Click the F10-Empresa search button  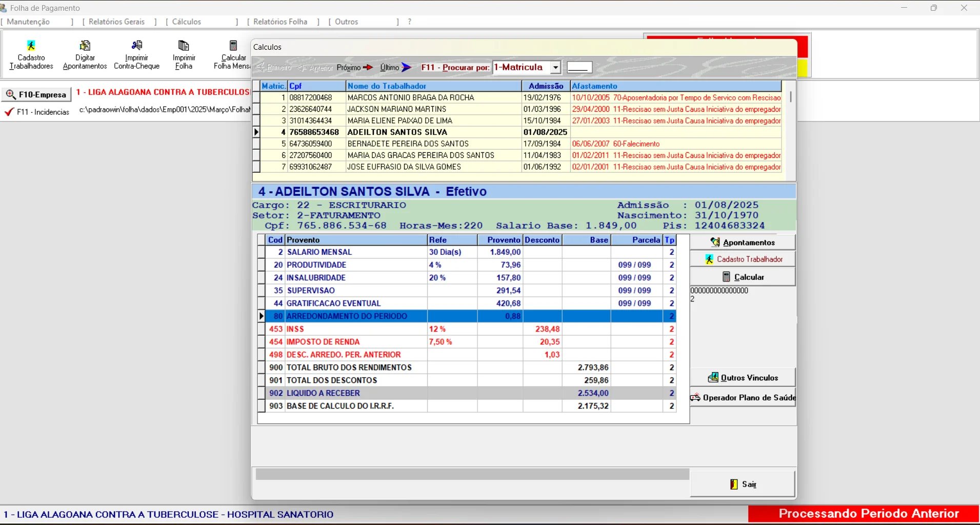coord(36,94)
